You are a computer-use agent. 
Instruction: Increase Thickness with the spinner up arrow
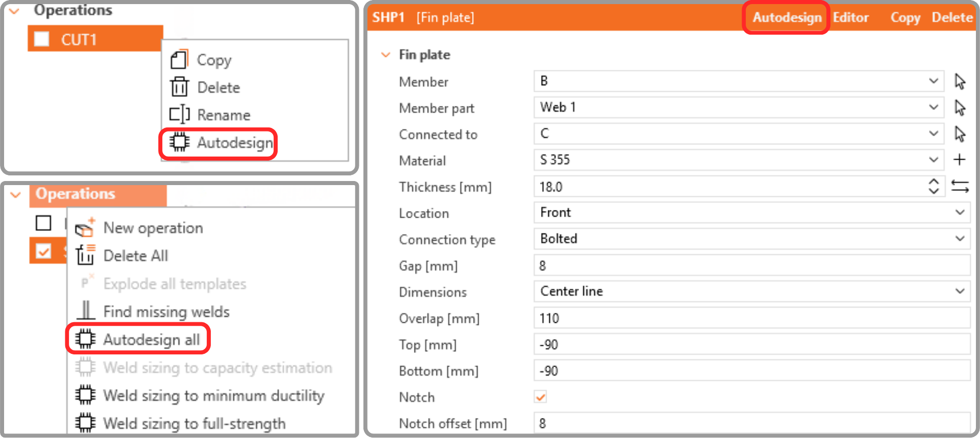click(934, 182)
